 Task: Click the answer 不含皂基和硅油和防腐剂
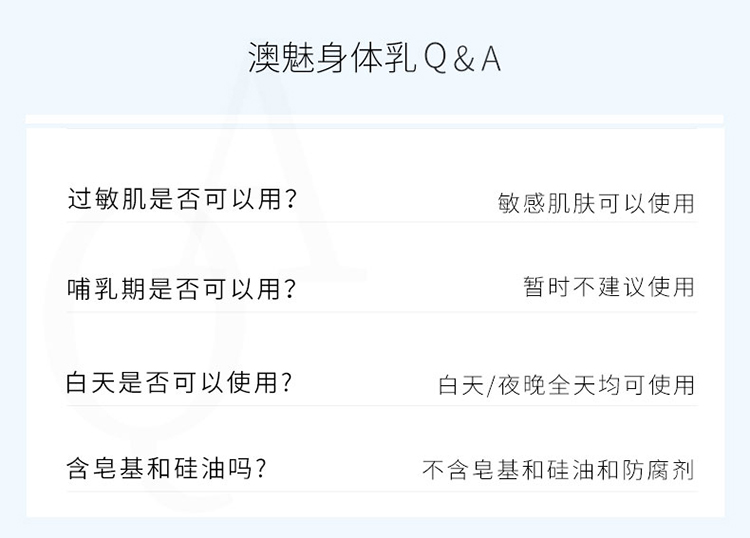[558, 470]
